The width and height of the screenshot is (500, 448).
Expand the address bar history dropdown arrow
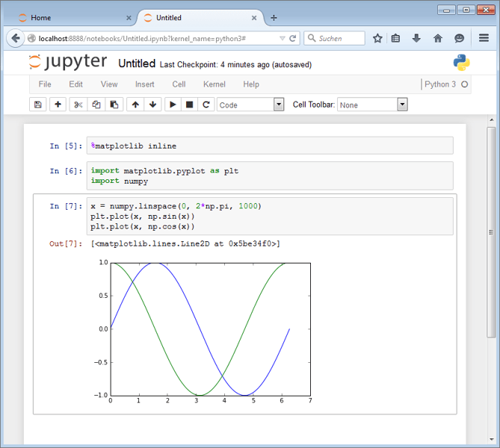(x=281, y=38)
